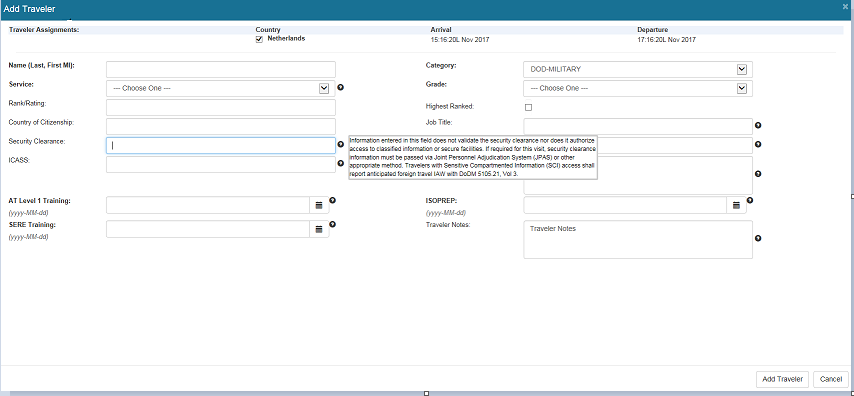Click the help icon next to ICASS field
Image resolution: width=854 pixels, height=396 pixels.
pyautogui.click(x=340, y=163)
